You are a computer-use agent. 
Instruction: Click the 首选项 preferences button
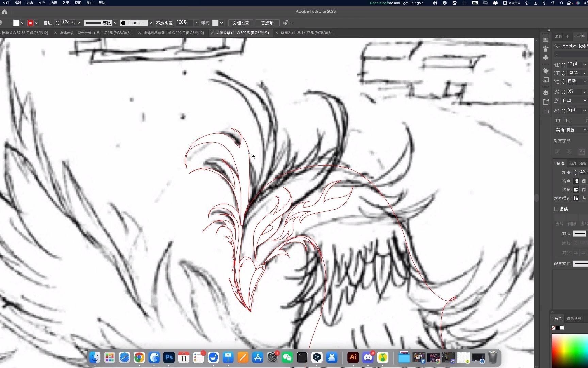tap(267, 23)
